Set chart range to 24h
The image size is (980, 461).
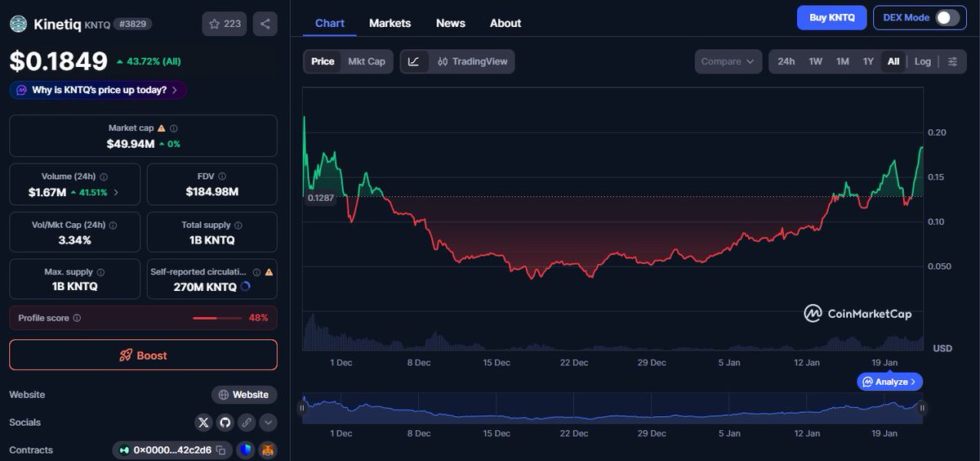[786, 61]
